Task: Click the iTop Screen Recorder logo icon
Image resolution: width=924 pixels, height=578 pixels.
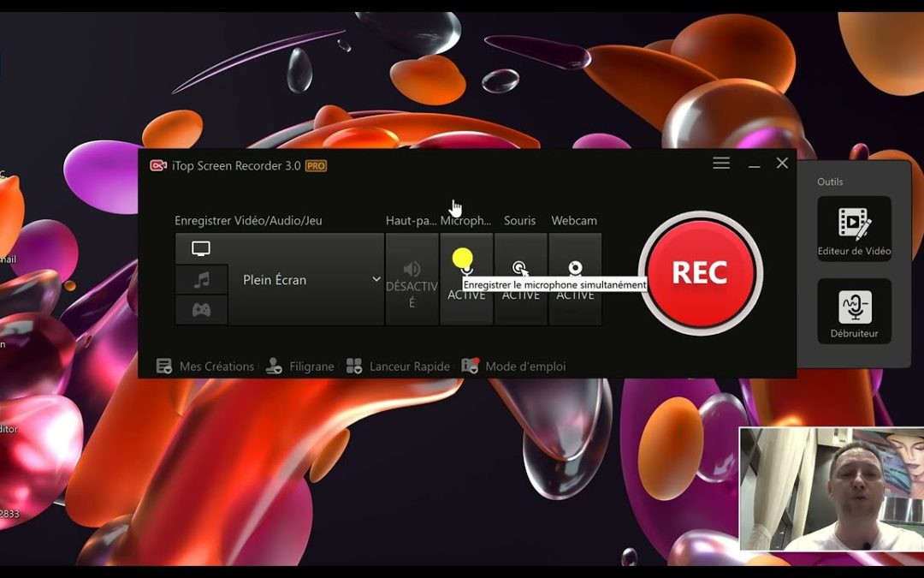Action: [x=158, y=166]
